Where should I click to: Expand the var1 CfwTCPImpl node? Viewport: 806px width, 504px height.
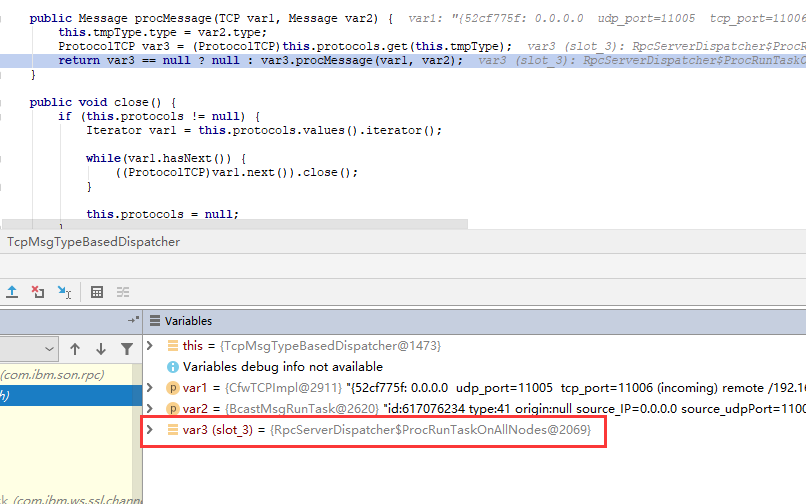pyautogui.click(x=150, y=387)
